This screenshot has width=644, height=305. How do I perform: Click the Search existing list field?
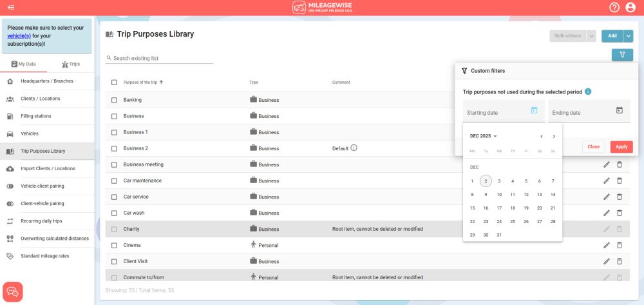[x=159, y=59]
